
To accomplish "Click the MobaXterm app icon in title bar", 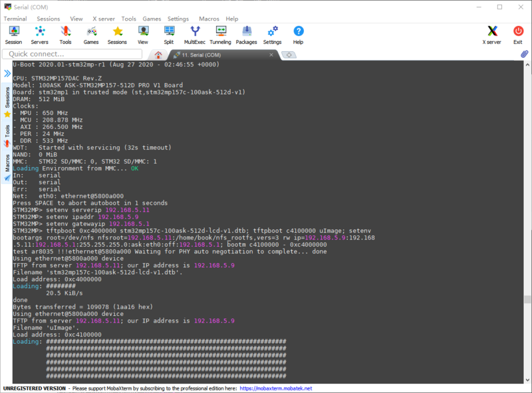I will point(7,7).
